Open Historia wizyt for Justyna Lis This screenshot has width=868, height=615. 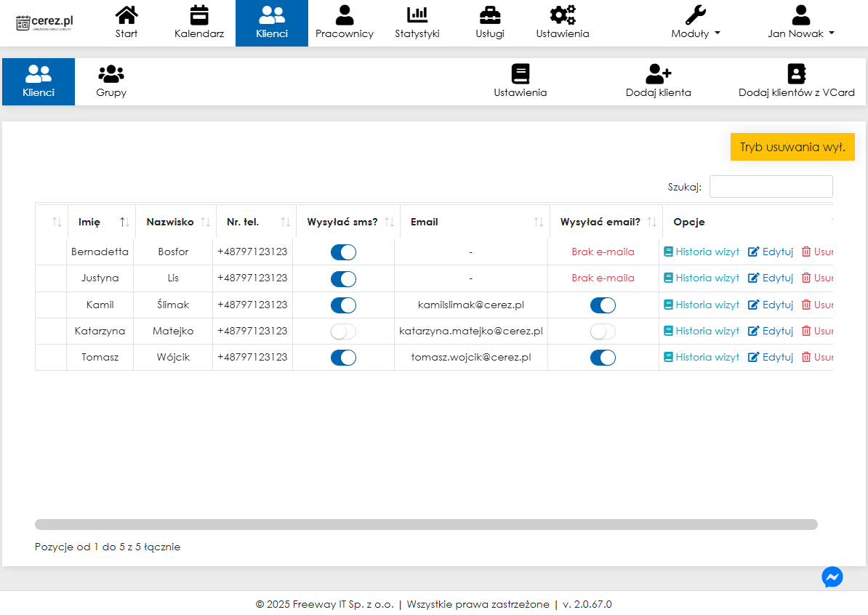coord(702,278)
